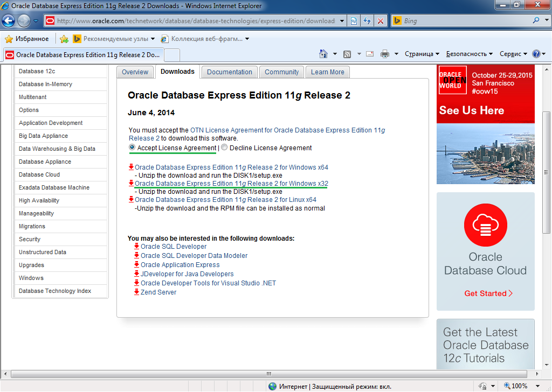
Task: Switch to the Learn More tab
Action: coord(327,72)
